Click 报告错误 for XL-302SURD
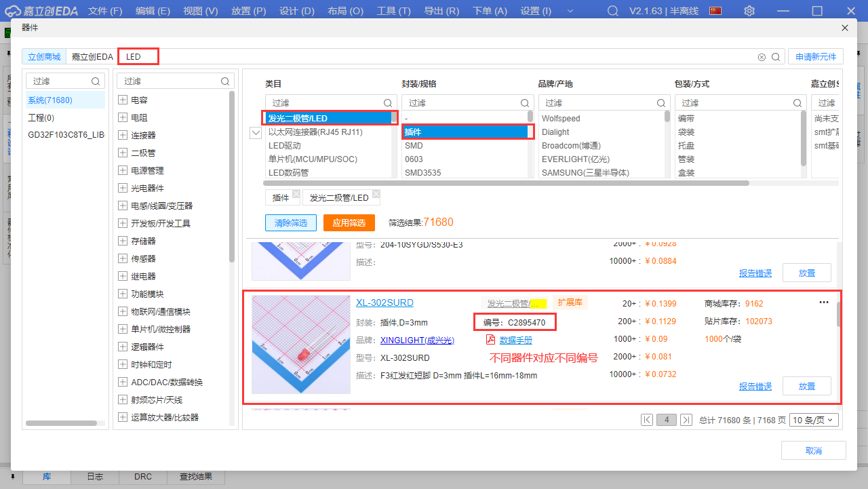The height and width of the screenshot is (489, 868). tap(755, 386)
